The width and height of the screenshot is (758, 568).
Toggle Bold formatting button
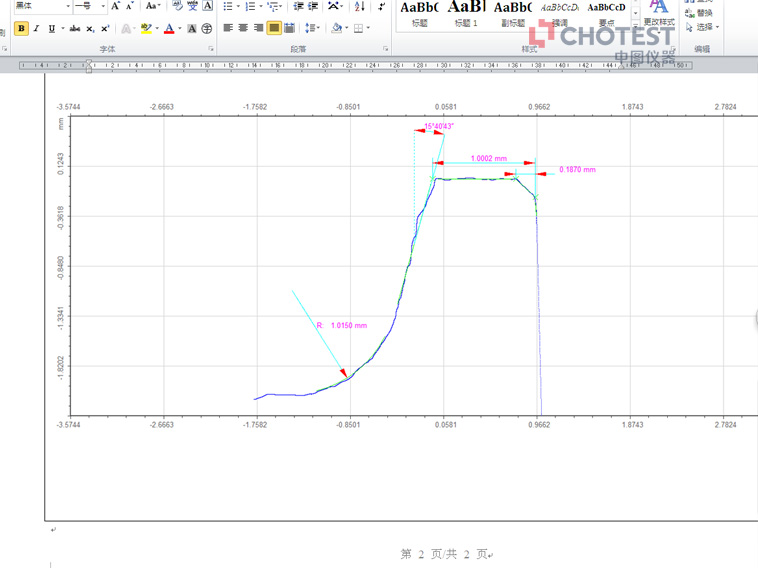[x=22, y=29]
